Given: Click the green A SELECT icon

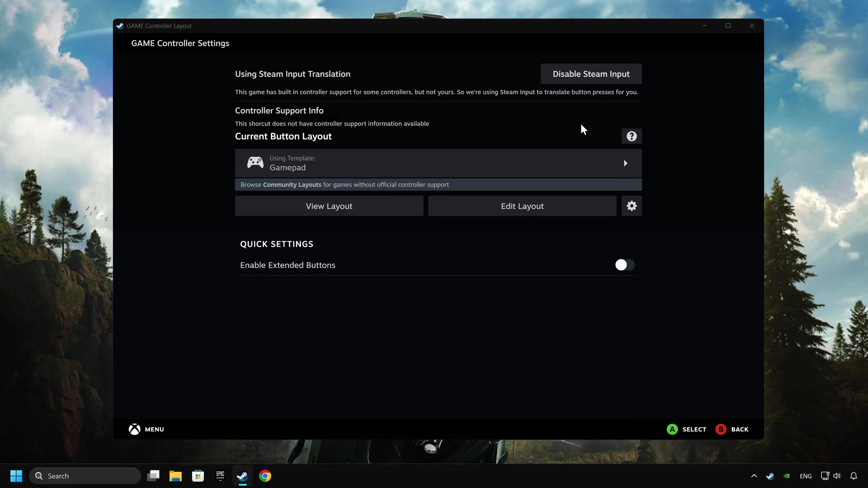Looking at the screenshot, I should point(672,429).
